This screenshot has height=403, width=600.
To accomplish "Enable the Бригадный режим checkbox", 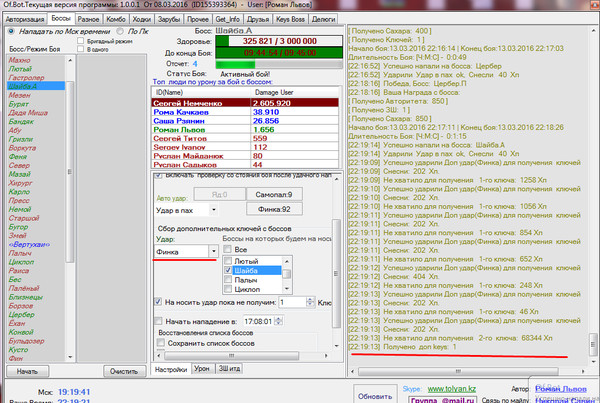I will 80,41.
